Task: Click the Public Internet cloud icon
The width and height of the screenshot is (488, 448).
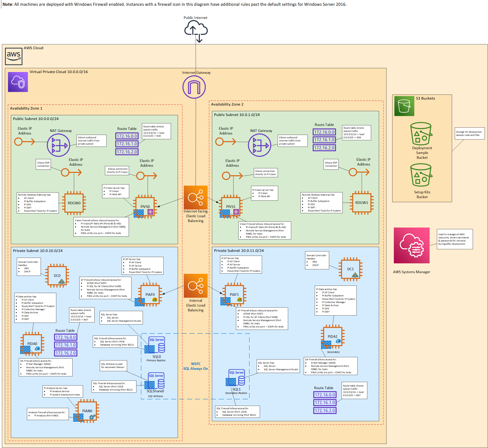Action: click(196, 31)
